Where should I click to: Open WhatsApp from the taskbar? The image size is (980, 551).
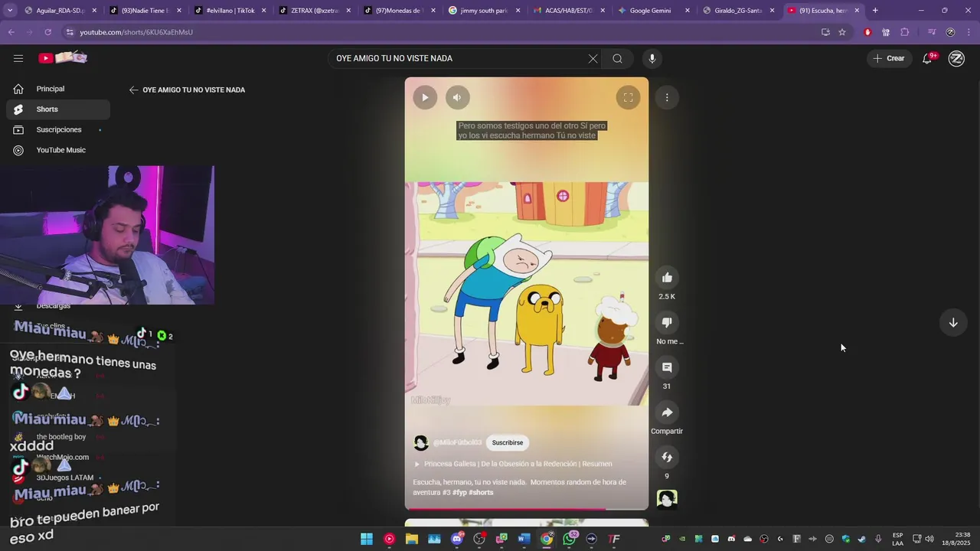(x=569, y=540)
